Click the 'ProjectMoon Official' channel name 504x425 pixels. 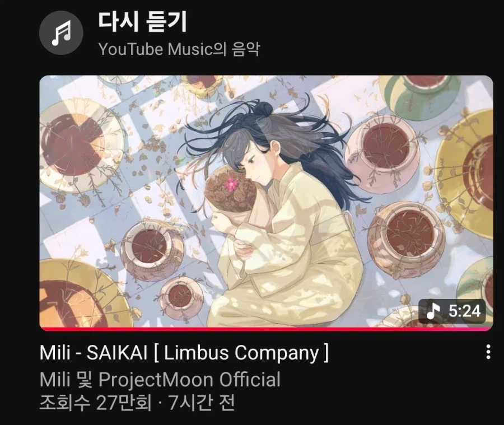pyautogui.click(x=189, y=379)
